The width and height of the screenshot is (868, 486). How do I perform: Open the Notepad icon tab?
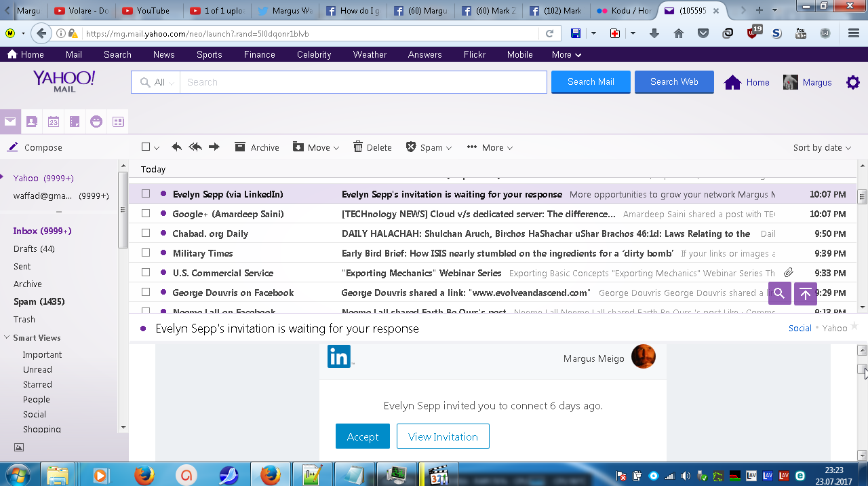pyautogui.click(x=75, y=122)
